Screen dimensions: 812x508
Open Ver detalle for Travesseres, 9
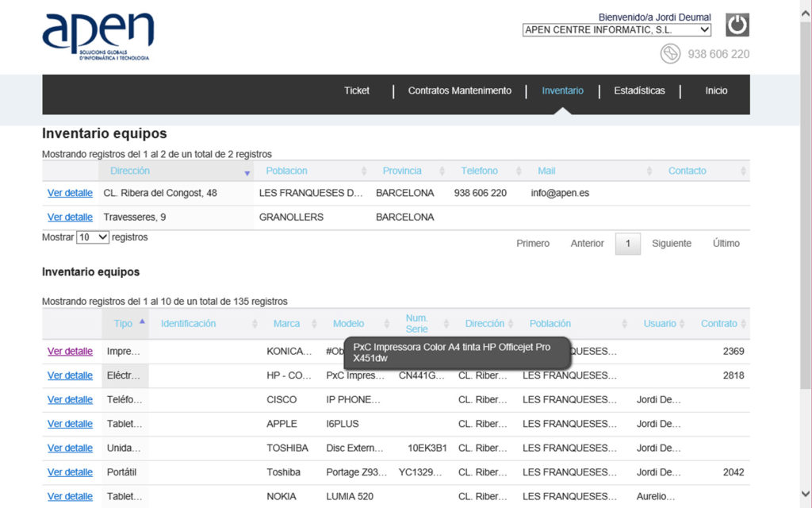click(x=70, y=217)
